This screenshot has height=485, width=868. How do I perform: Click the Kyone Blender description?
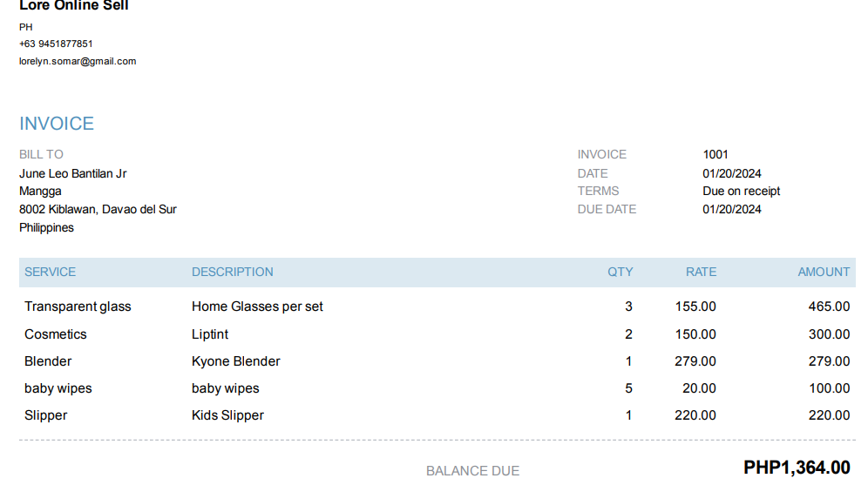[236, 361]
